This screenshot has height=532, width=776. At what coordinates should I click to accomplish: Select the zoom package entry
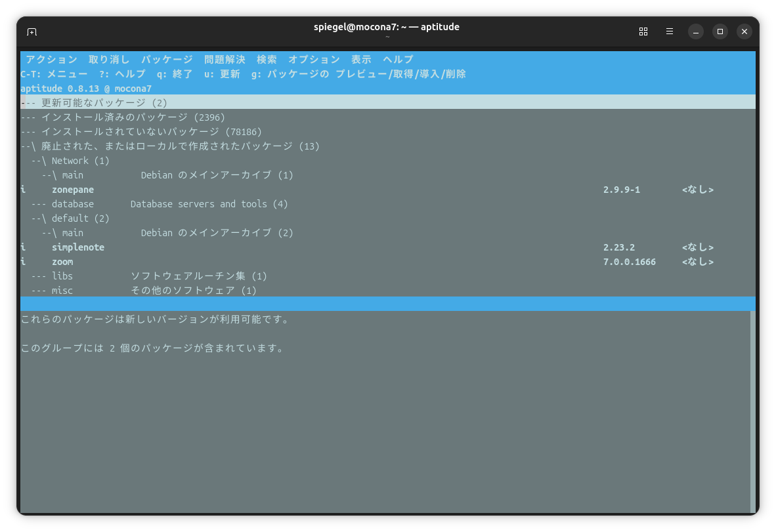[62, 262]
